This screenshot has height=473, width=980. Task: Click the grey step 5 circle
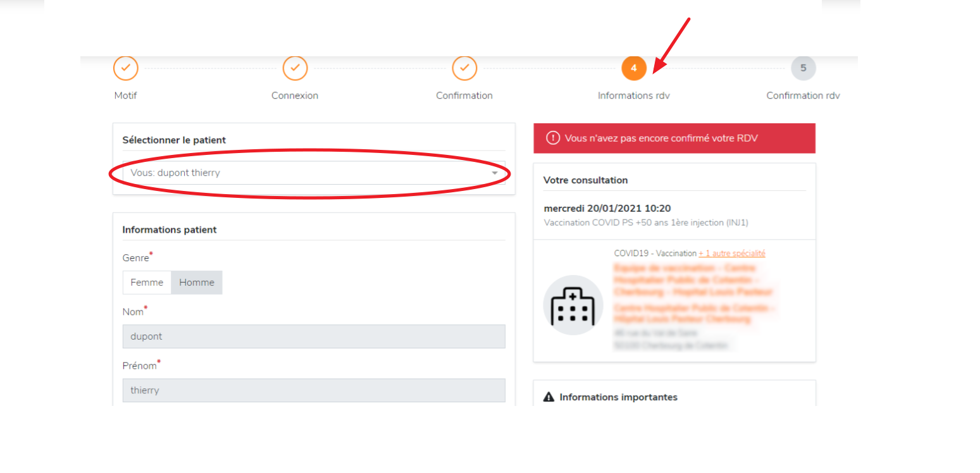pyautogui.click(x=803, y=68)
